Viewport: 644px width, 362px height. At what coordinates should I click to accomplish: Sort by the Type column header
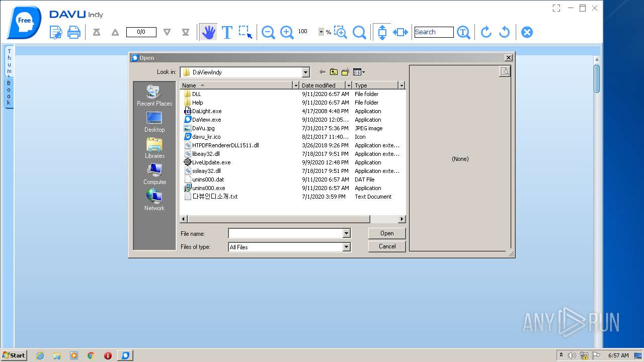375,85
